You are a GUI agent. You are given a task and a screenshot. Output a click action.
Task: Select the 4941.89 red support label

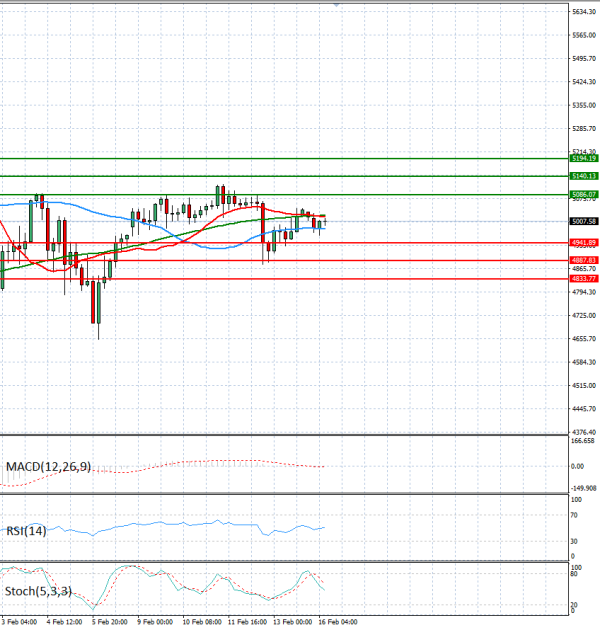(583, 243)
